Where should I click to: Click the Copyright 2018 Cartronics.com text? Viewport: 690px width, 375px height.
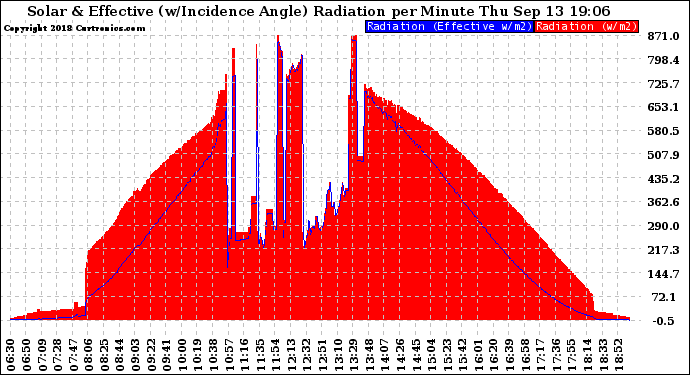74,28
